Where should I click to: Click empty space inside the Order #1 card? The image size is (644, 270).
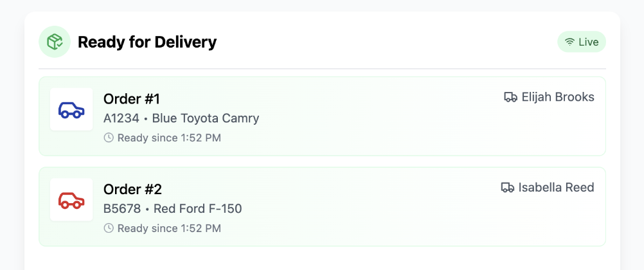386,129
